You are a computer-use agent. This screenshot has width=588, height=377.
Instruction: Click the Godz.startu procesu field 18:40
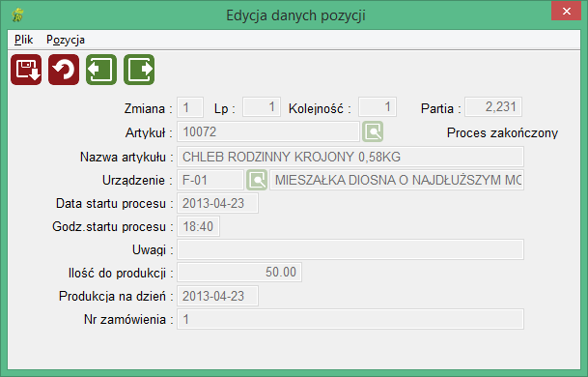tap(198, 226)
